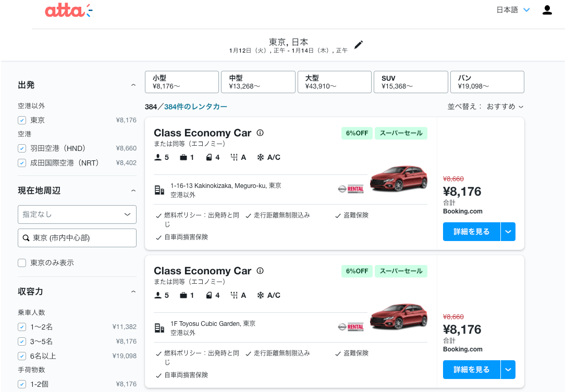The image size is (565, 392).
Task: Expand the arrow next to first 詳細を見る button
Action: 508,232
